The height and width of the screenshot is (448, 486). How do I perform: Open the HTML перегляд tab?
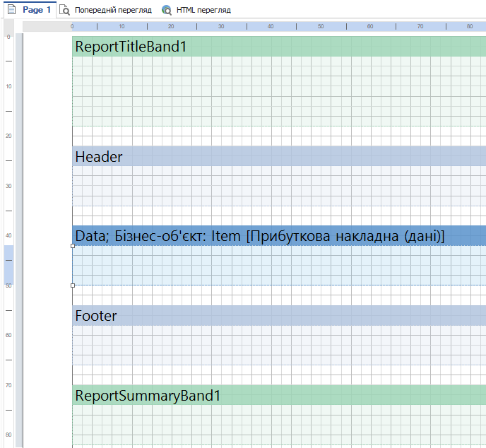click(203, 11)
